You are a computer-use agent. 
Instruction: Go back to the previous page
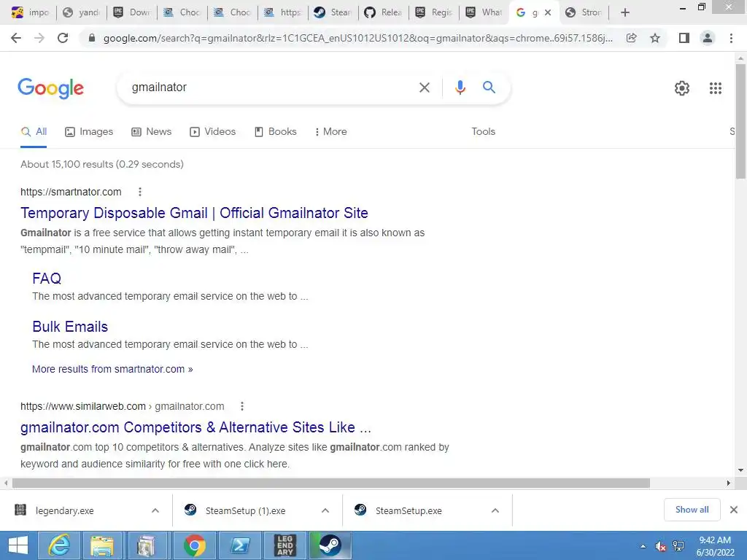coord(16,38)
